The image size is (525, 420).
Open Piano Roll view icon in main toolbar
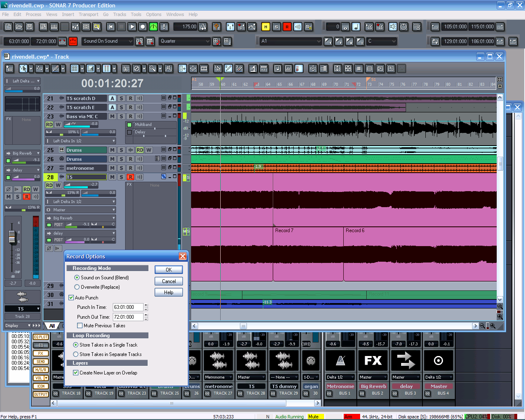(54, 27)
